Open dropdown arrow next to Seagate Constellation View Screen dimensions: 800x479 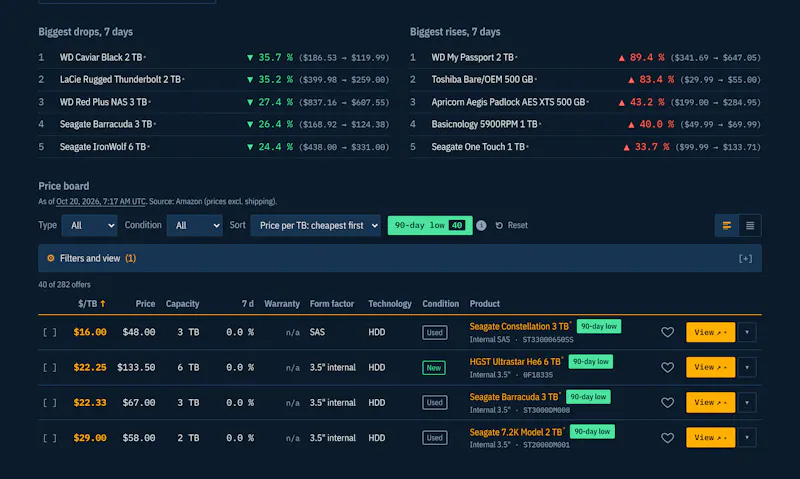tap(747, 333)
